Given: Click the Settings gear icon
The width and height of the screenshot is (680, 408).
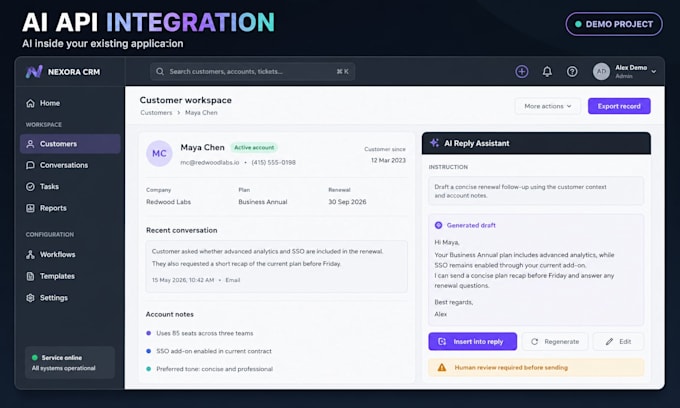Looking at the screenshot, I should pyautogui.click(x=30, y=298).
